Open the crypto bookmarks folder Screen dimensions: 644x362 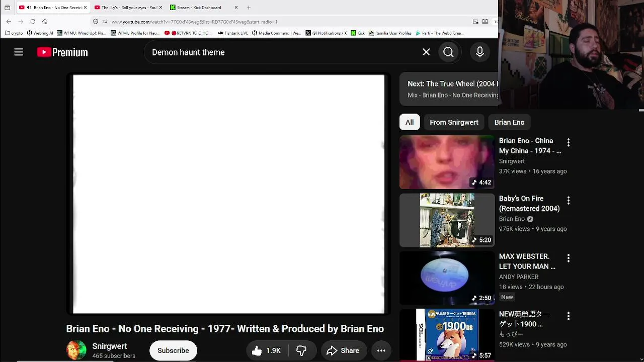coord(14,33)
